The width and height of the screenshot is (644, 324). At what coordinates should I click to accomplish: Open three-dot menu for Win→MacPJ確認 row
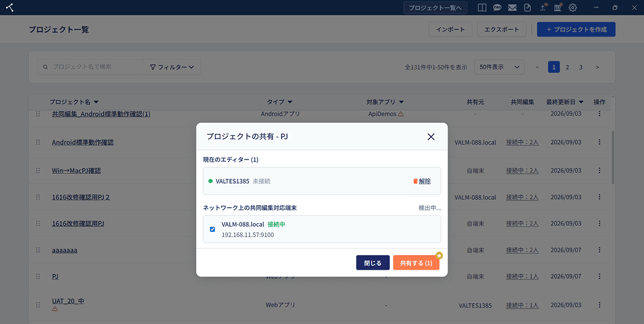599,170
